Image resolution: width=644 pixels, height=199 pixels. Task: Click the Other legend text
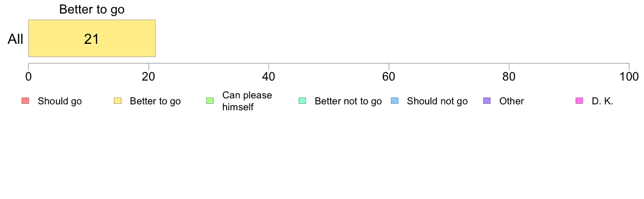(x=511, y=101)
